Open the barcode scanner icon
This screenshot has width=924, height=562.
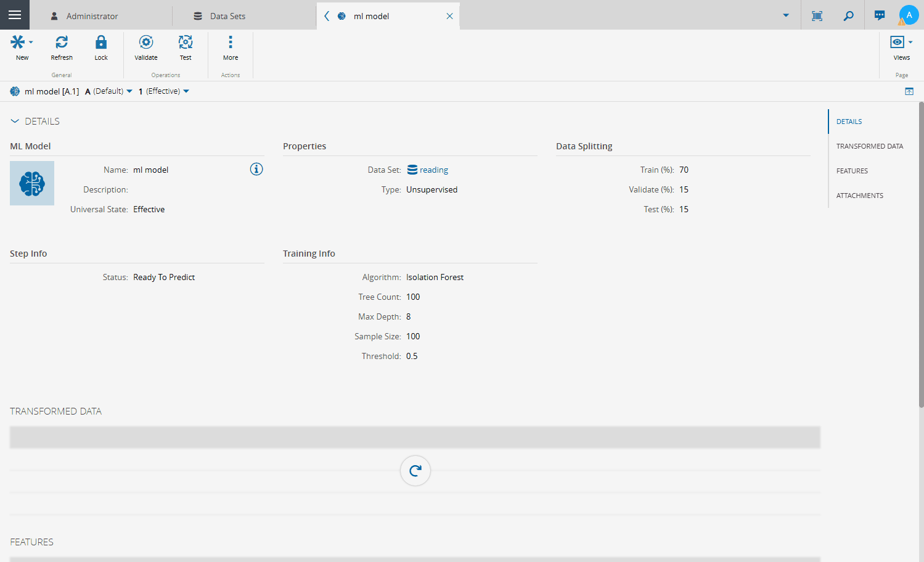tap(817, 15)
